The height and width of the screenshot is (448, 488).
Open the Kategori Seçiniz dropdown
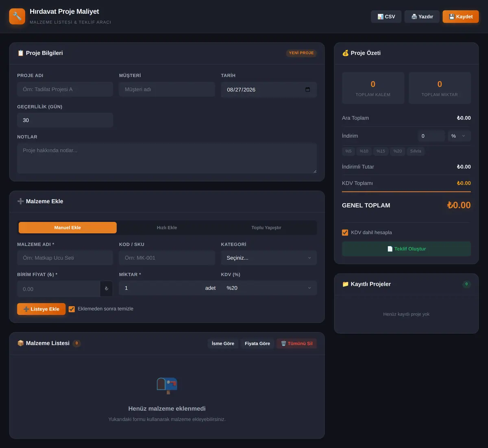pos(269,258)
